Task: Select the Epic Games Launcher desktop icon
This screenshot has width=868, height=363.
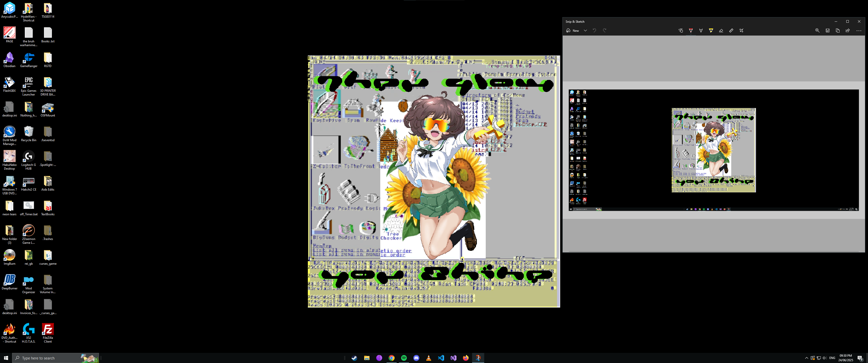Action: pos(29,86)
